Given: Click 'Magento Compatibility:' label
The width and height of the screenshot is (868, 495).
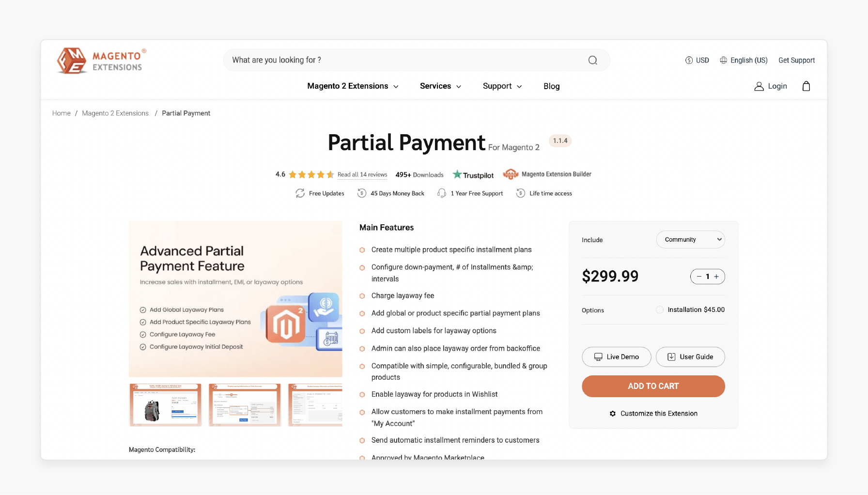Looking at the screenshot, I should (x=162, y=450).
